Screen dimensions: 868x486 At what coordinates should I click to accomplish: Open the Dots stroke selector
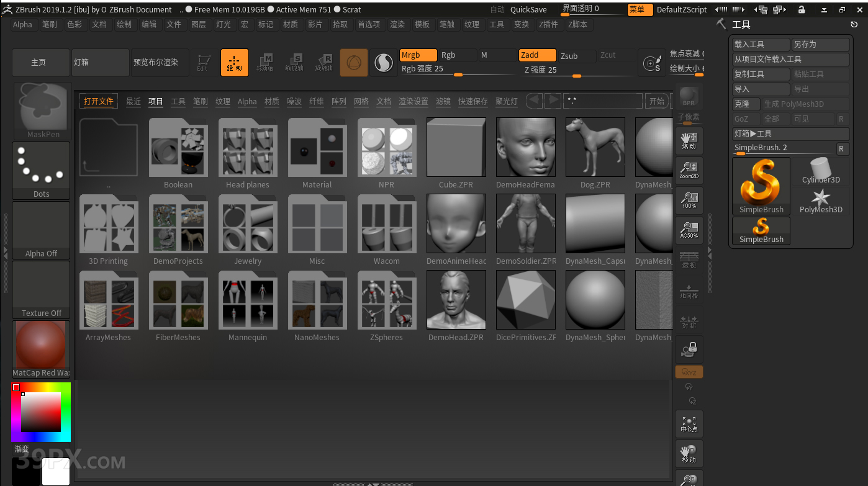tap(42, 171)
